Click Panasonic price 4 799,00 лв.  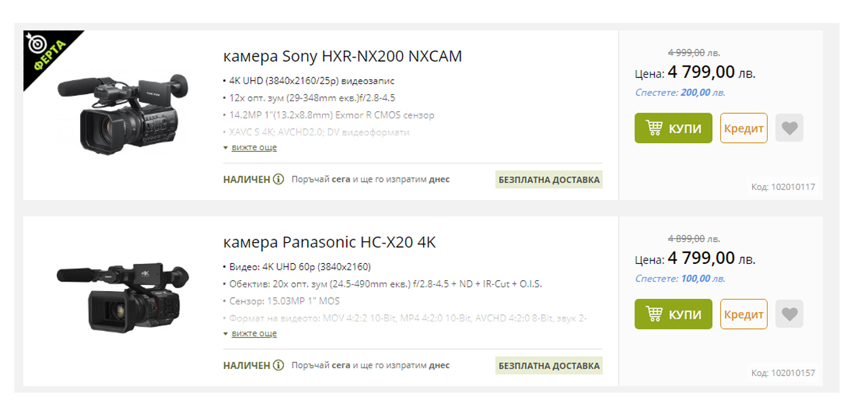tap(711, 258)
